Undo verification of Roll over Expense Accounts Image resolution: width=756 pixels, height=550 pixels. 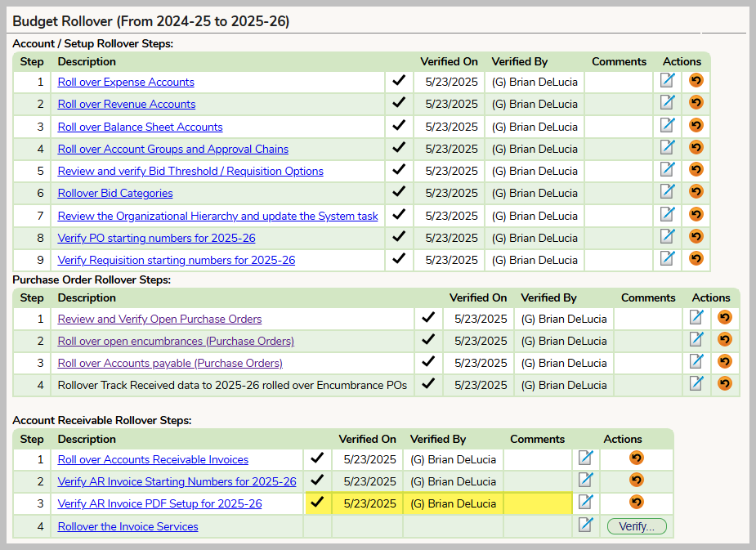tap(696, 81)
